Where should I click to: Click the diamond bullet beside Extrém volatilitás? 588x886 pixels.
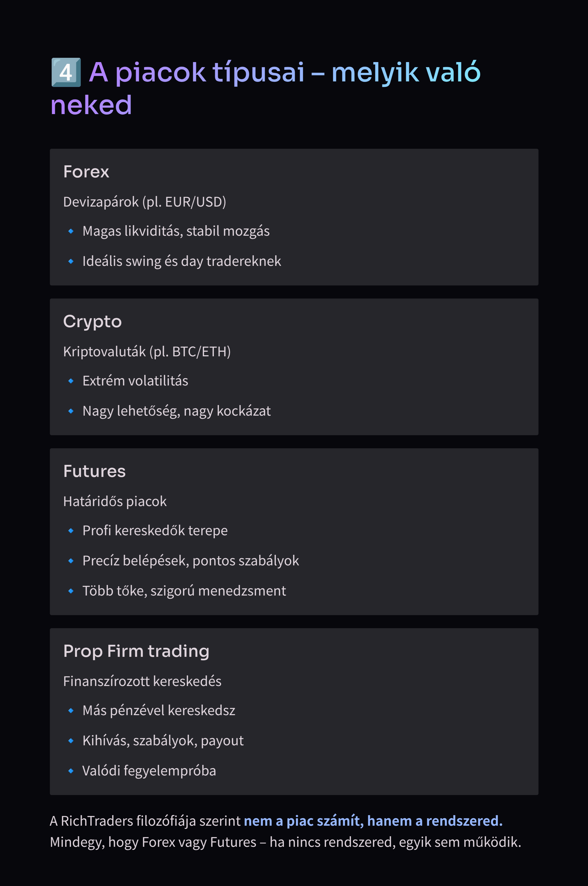[71, 381]
